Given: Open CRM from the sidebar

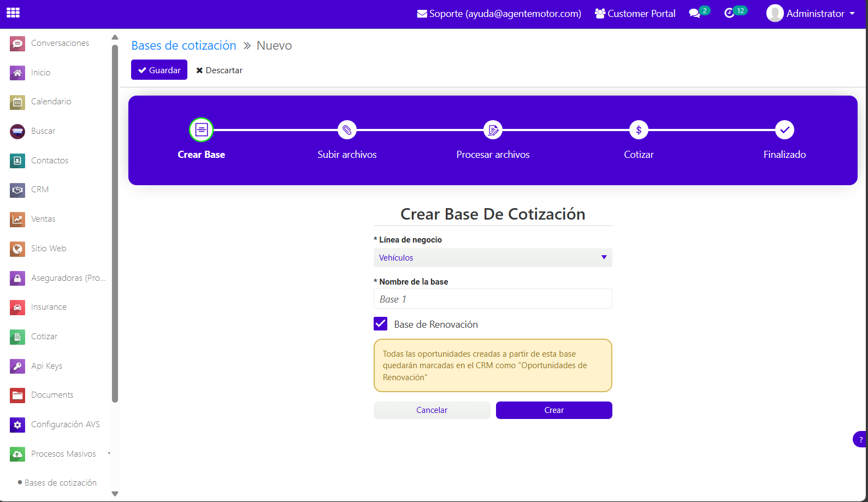Looking at the screenshot, I should 40,190.
